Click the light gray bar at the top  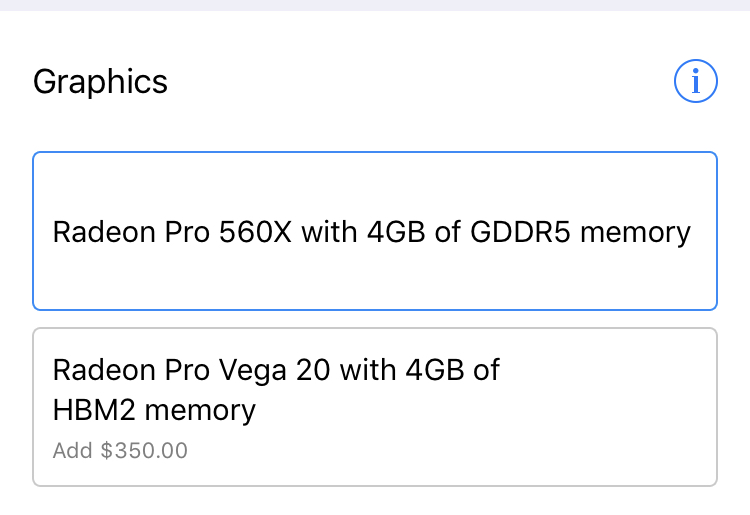[x=375, y=5]
